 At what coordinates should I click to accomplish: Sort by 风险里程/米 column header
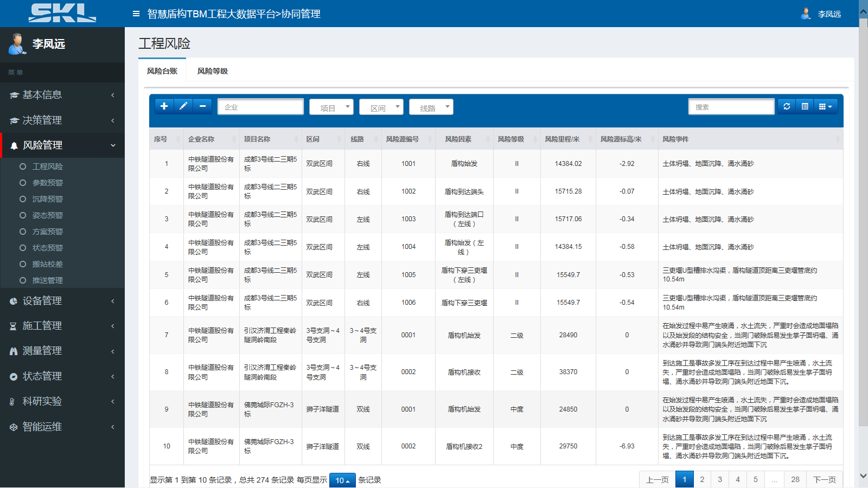point(568,139)
